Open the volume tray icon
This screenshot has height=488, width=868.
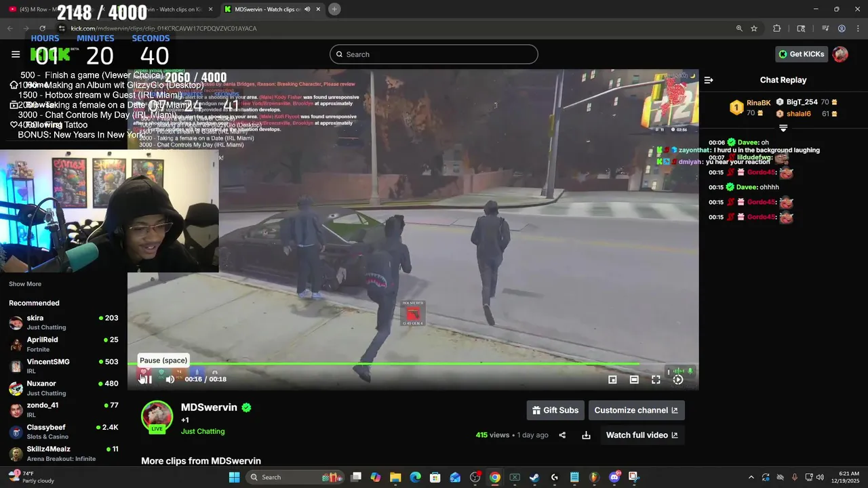(x=820, y=477)
